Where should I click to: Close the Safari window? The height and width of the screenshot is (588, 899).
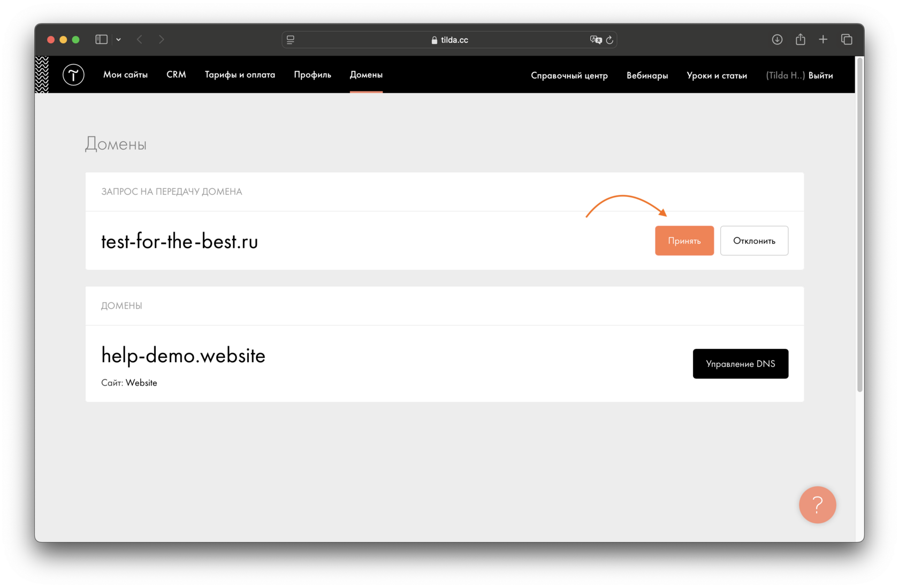[x=51, y=40]
